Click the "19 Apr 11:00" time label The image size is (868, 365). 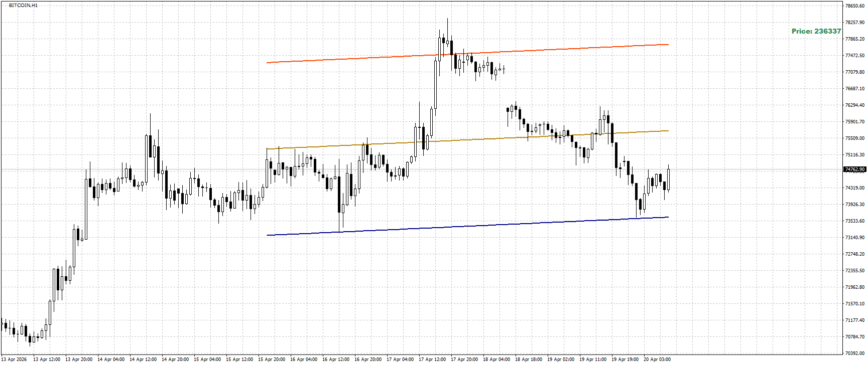click(593, 359)
